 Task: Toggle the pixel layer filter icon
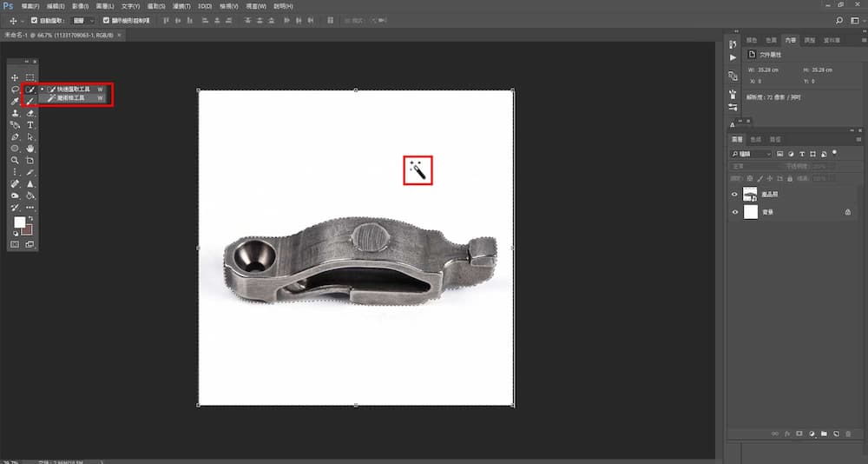pyautogui.click(x=779, y=154)
